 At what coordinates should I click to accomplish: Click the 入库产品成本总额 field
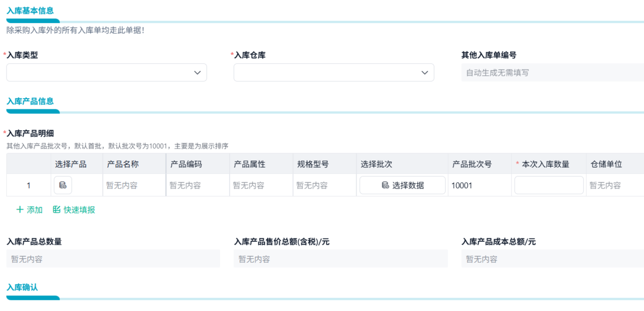pos(553,259)
